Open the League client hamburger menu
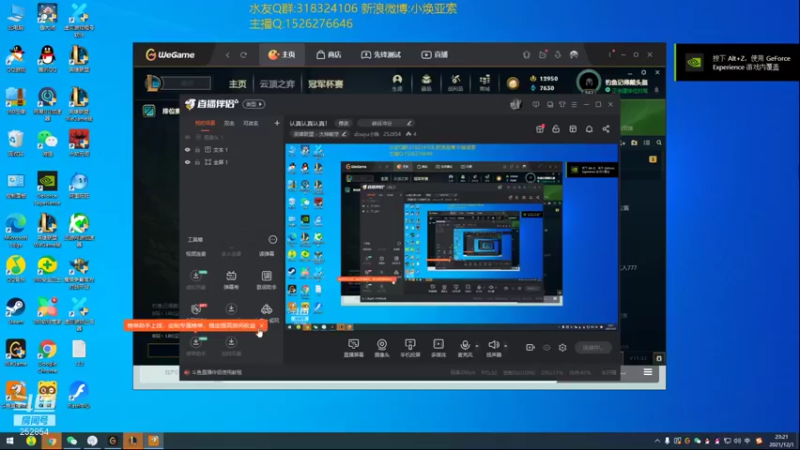The image size is (800, 450). coord(647,372)
